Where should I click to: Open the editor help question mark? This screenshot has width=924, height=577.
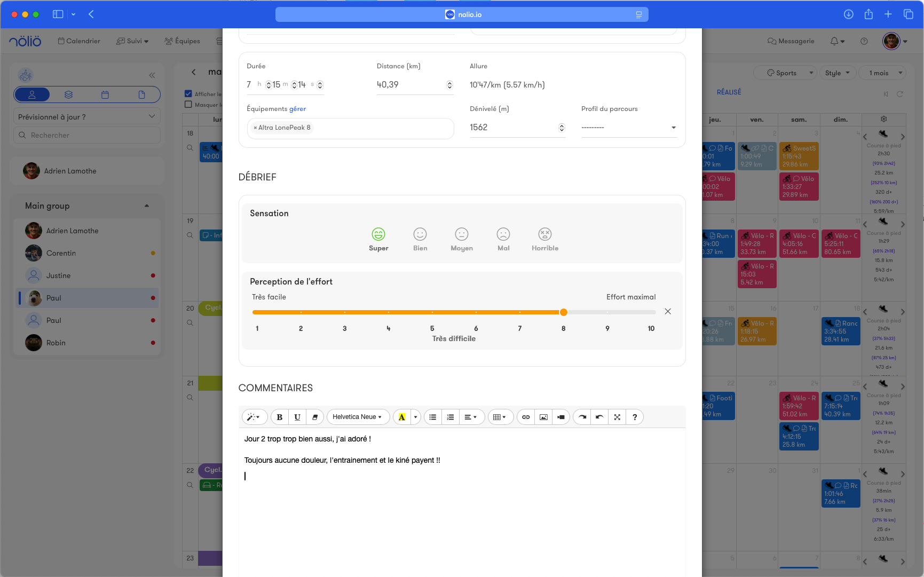(x=635, y=417)
